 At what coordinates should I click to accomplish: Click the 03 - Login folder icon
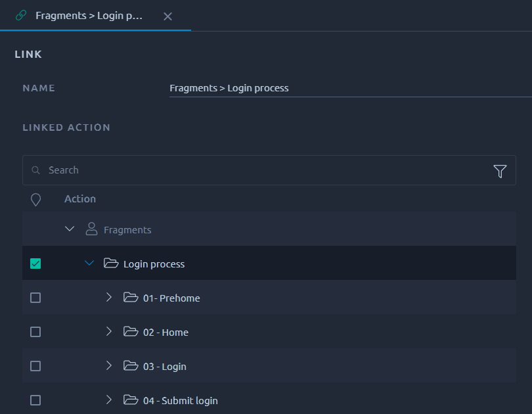pyautogui.click(x=131, y=366)
